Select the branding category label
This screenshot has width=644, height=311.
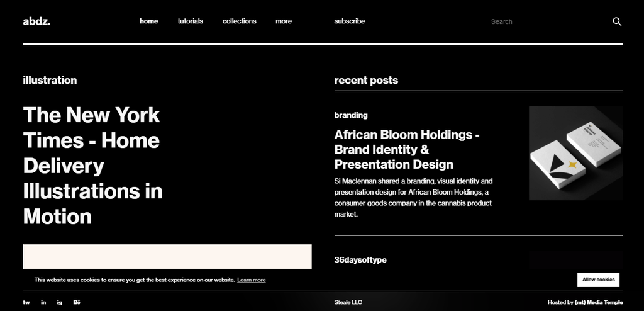pos(351,115)
